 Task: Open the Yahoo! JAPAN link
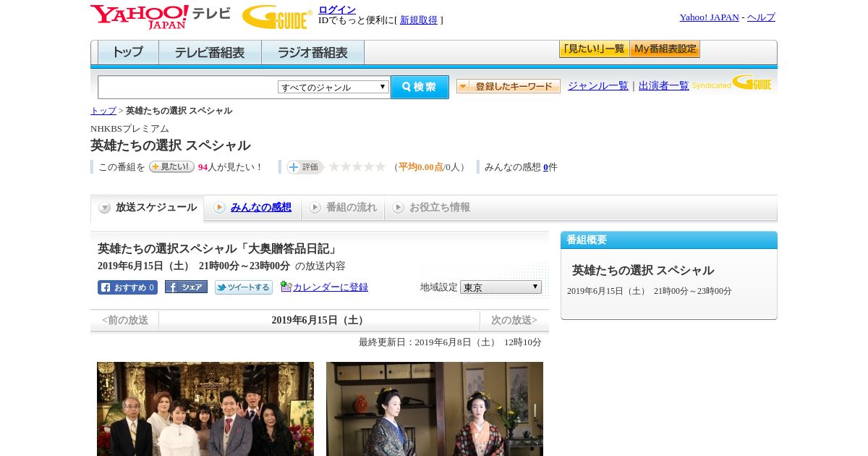click(709, 17)
